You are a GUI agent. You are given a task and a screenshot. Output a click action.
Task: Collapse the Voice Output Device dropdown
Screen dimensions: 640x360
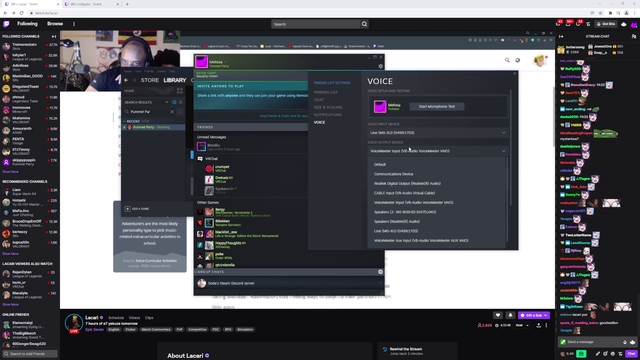438,151
